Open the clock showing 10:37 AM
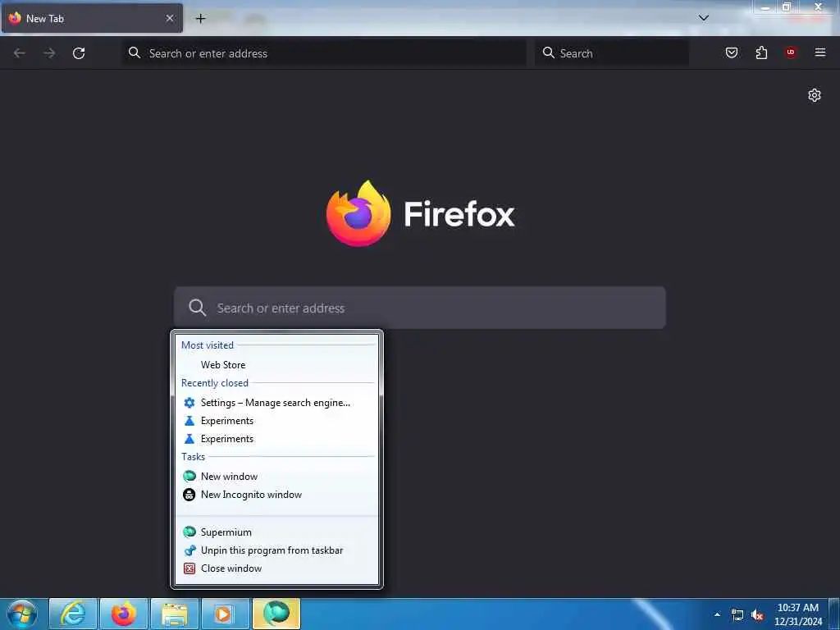The width and height of the screenshot is (840, 630). tap(798, 614)
